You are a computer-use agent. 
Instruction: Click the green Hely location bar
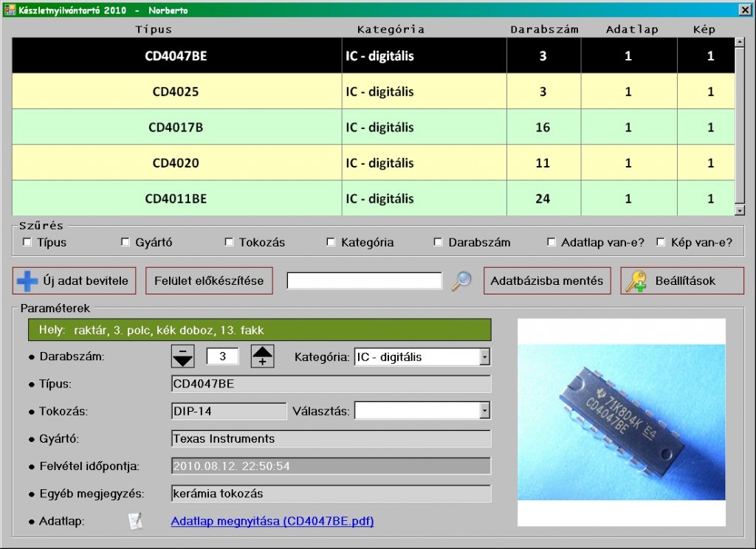point(260,330)
